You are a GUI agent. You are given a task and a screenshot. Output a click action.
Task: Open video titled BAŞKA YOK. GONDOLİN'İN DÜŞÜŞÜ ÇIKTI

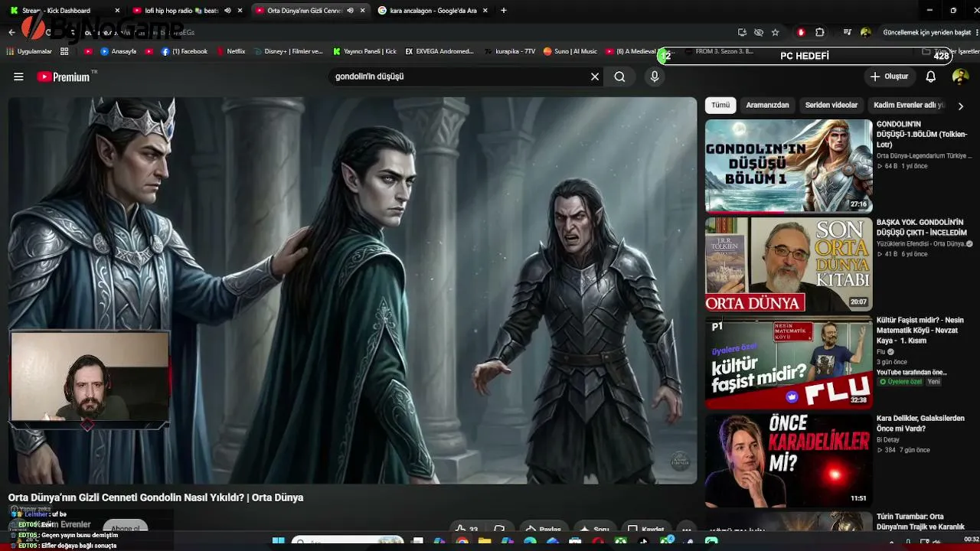coord(922,227)
